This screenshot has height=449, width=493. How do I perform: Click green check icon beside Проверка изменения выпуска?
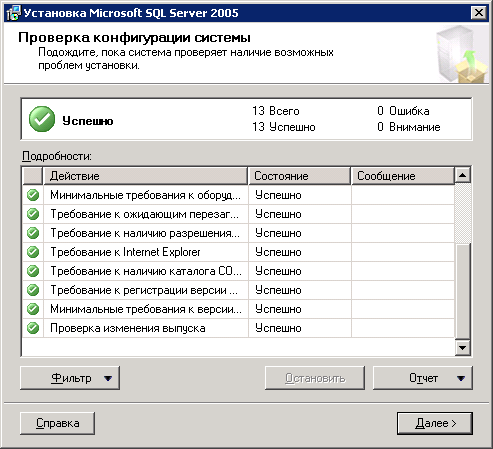[33, 328]
